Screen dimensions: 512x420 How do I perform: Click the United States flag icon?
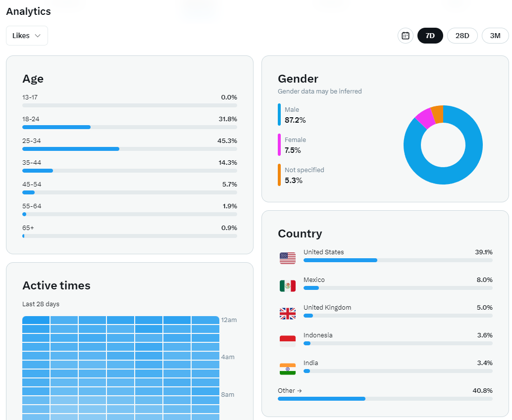(x=288, y=258)
